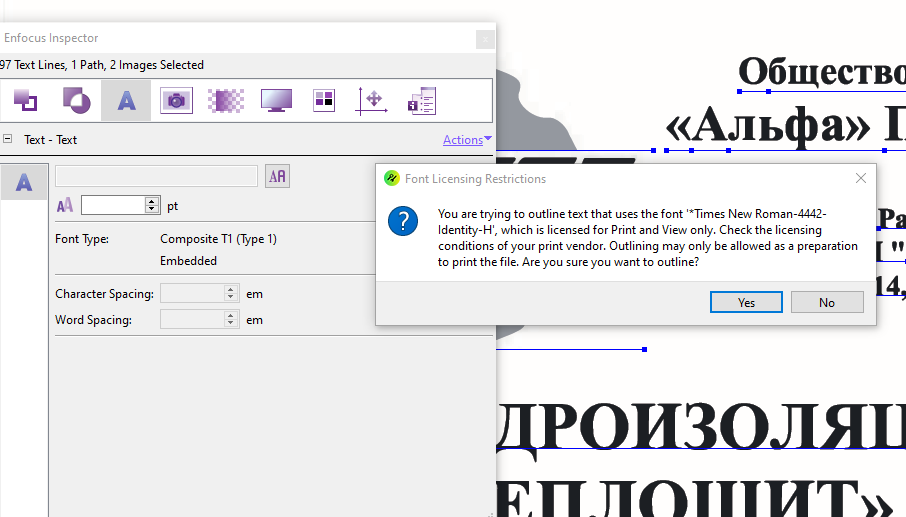Open the Image camera category icon
The width and height of the screenshot is (906, 517).
(x=176, y=101)
